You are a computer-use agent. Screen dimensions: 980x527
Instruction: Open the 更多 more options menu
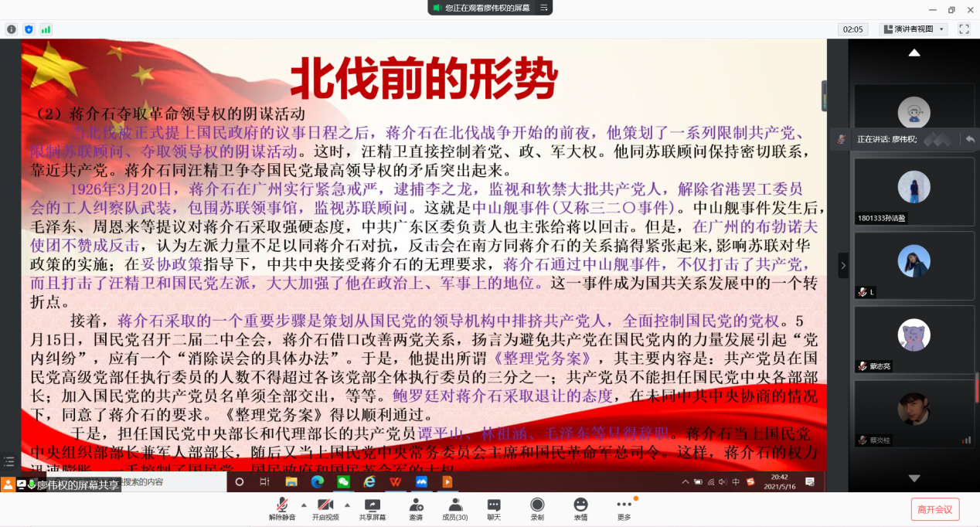coord(624,508)
